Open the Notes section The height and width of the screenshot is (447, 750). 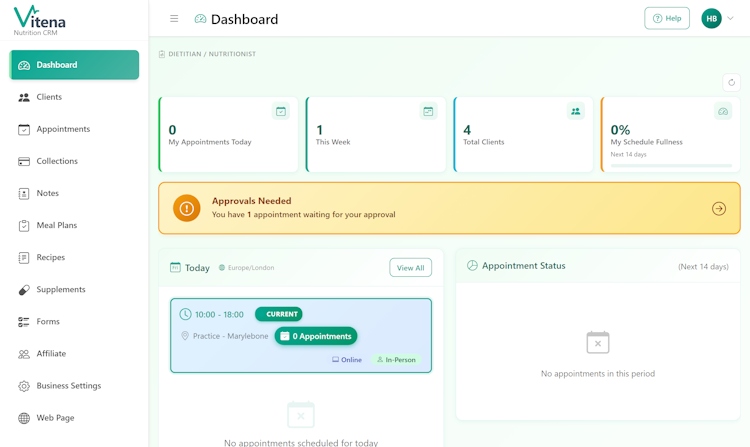point(74,193)
